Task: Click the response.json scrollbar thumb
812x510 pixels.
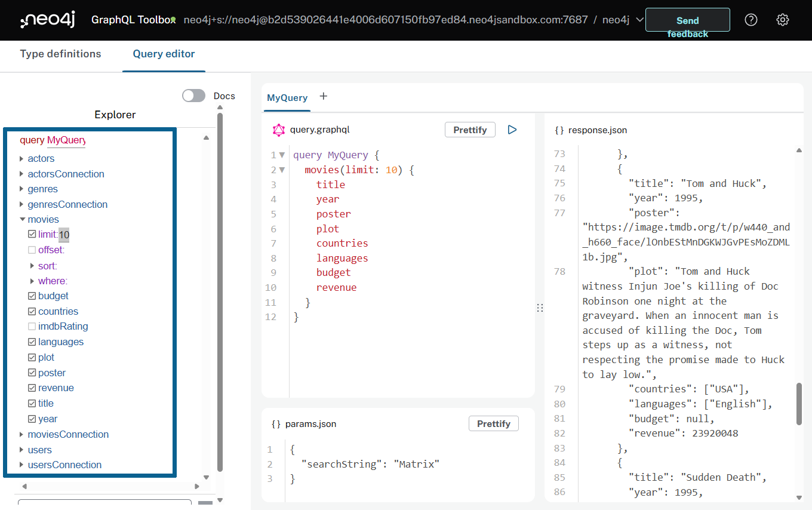Action: 799,404
